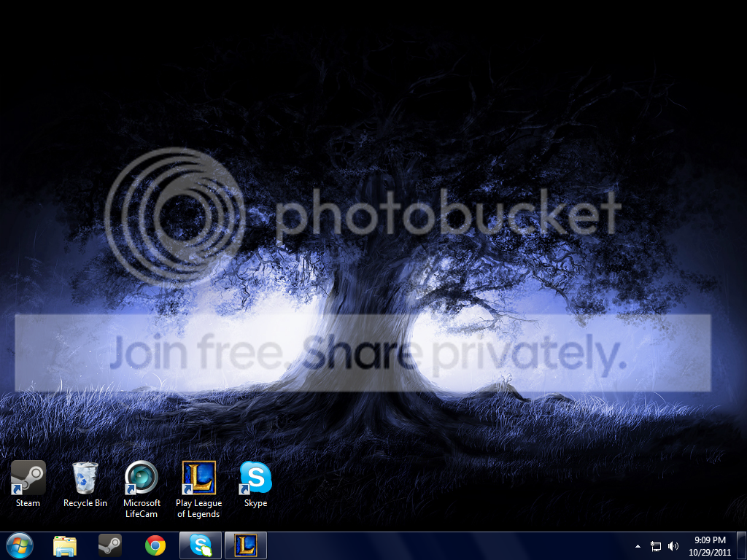Open the volume speaker tray icon
The width and height of the screenshot is (747, 560).
(673, 546)
